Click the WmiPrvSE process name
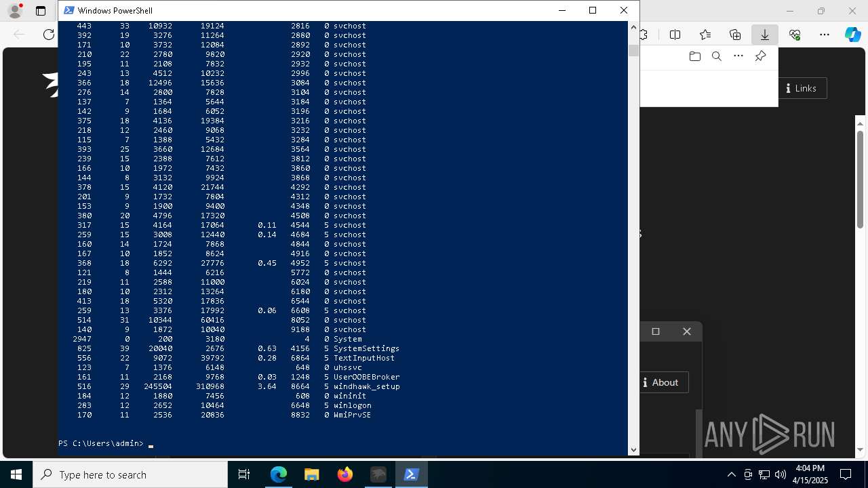 352,415
